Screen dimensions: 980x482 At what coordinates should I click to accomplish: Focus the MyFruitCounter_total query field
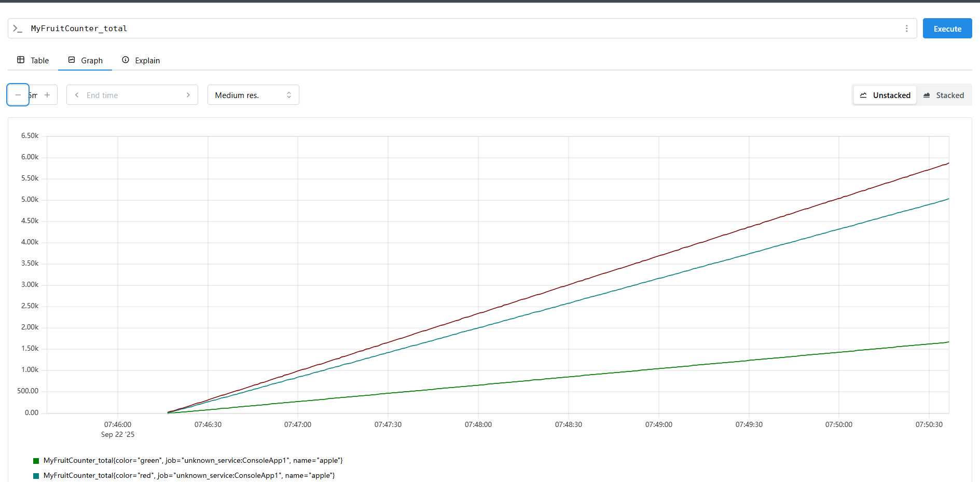(x=462, y=29)
